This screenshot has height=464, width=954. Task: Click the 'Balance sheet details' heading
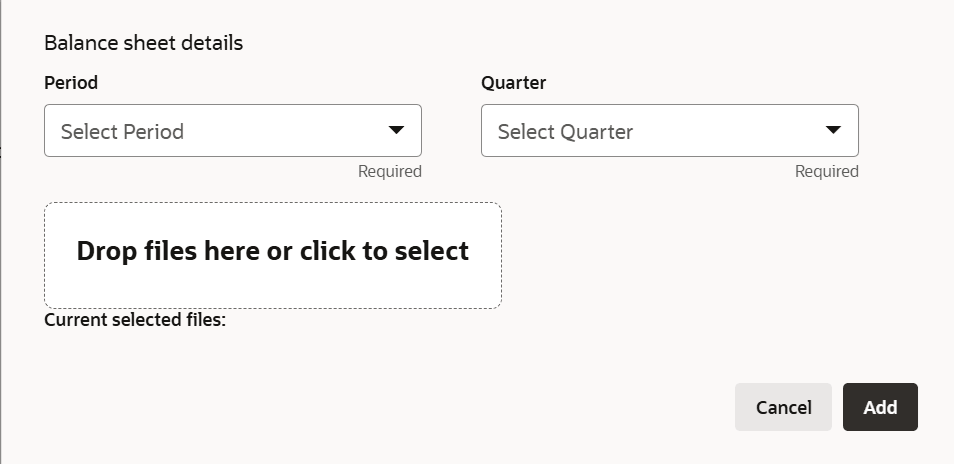click(x=143, y=43)
